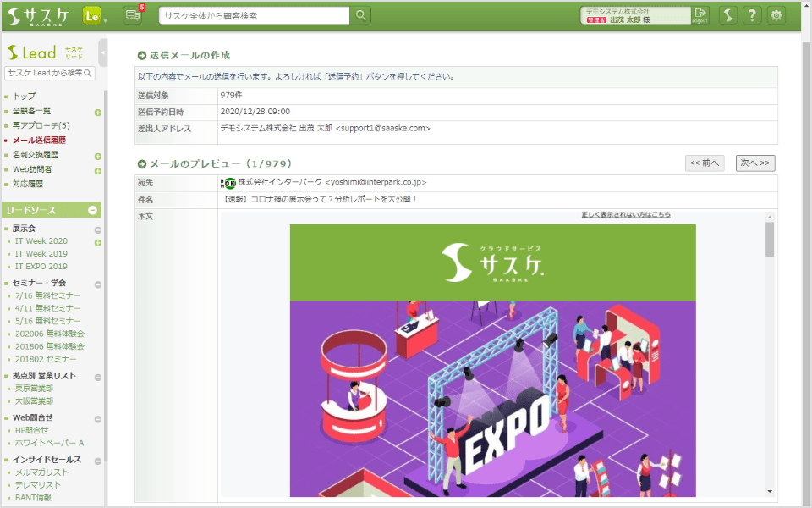Open 正しく表示されない方はこちら link

[x=626, y=214]
